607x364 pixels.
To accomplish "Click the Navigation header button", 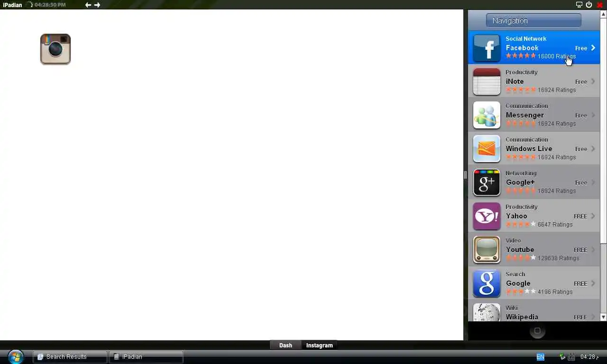I will coord(533,20).
